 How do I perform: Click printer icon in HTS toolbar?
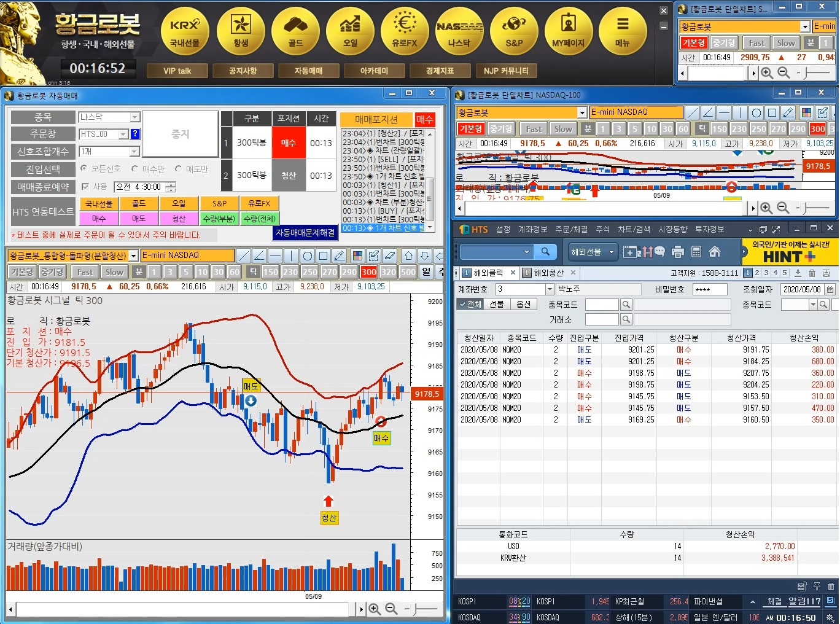coord(678,252)
